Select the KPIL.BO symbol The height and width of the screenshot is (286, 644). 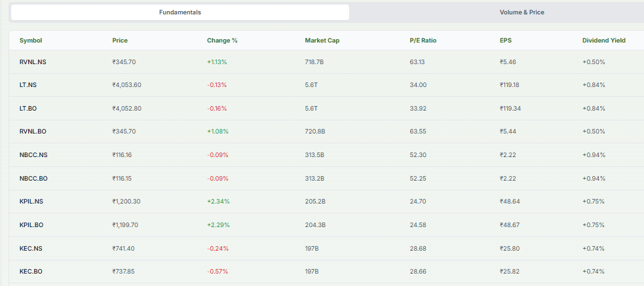click(31, 225)
